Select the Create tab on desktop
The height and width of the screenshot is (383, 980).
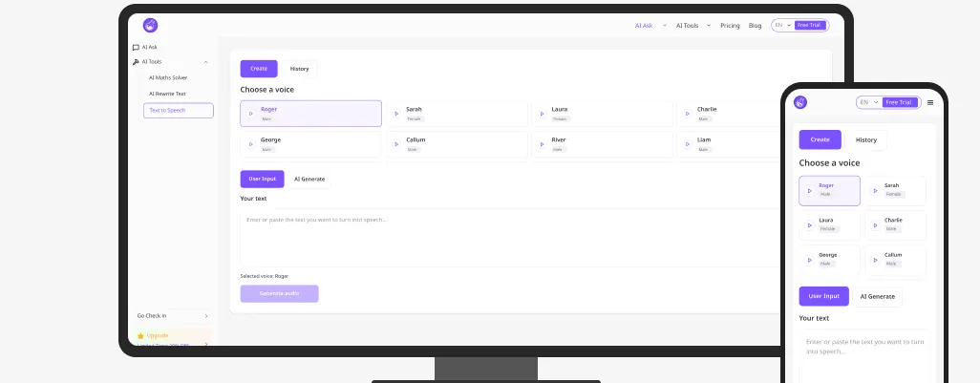pos(259,69)
